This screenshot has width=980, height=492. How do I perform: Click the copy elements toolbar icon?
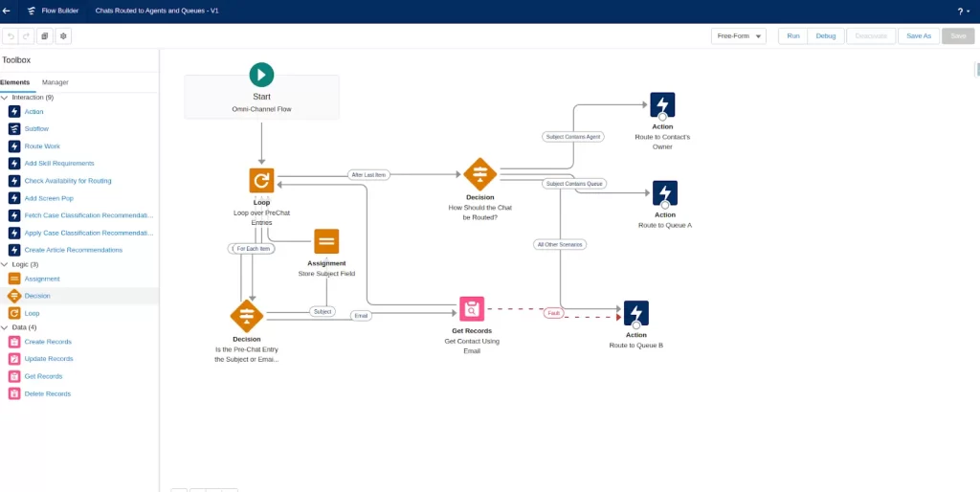tap(44, 36)
